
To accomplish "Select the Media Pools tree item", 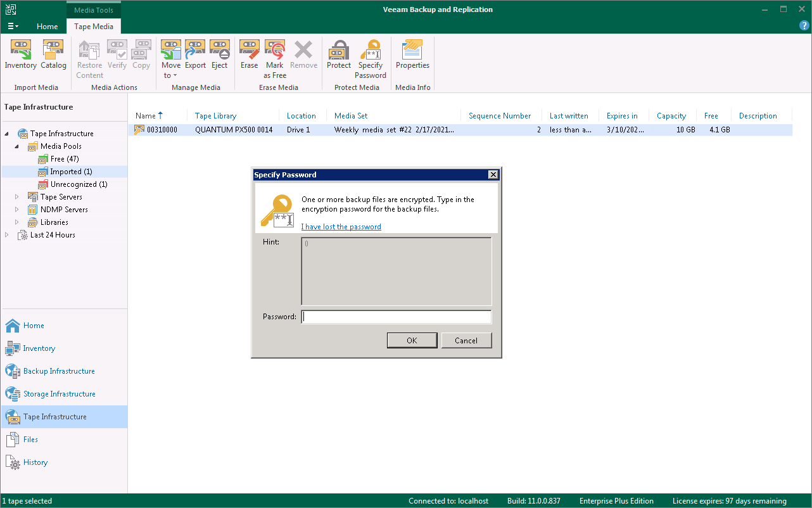I will click(61, 146).
